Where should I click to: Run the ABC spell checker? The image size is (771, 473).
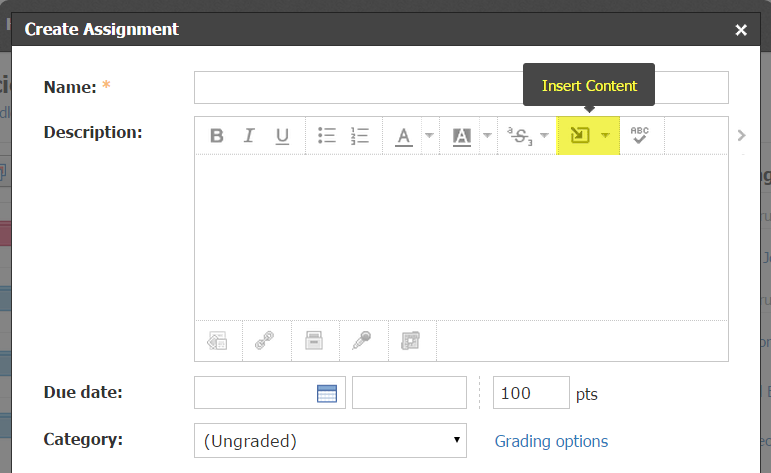click(x=640, y=136)
